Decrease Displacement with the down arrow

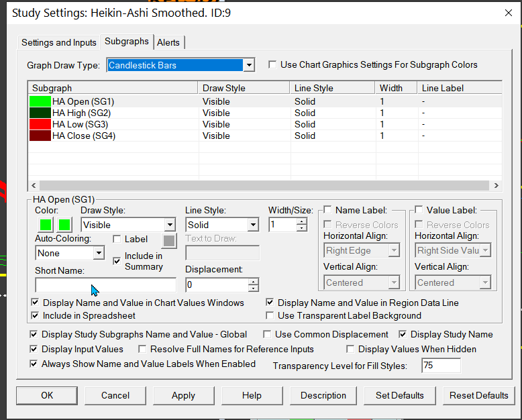[x=253, y=288]
